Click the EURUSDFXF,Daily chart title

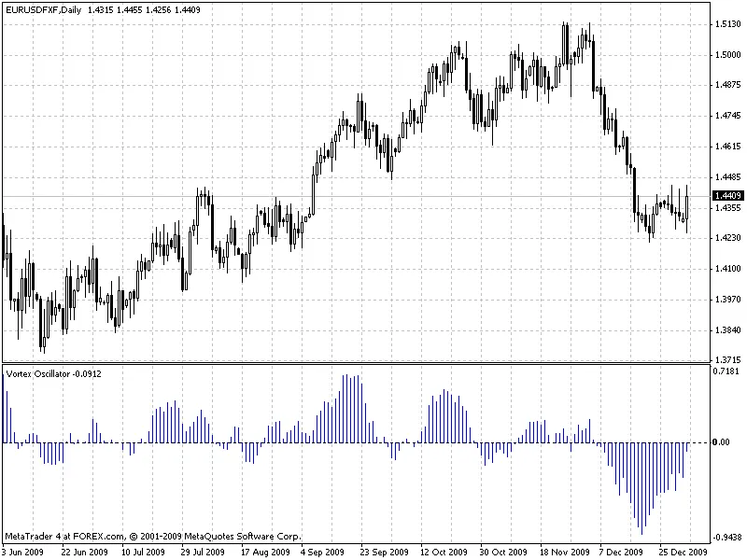[43, 8]
